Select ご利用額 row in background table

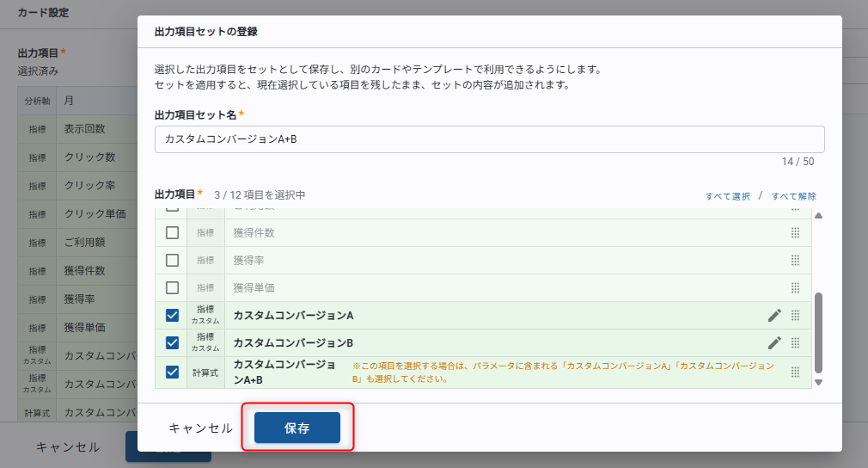click(77, 242)
